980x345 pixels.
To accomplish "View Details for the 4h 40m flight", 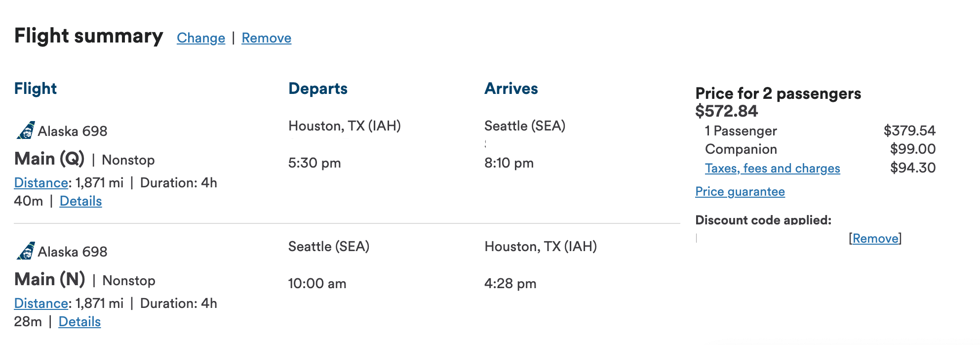I will (81, 201).
